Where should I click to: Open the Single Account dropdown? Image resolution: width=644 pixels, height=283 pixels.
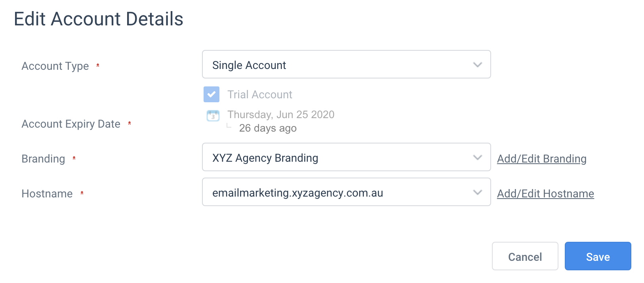[x=347, y=64]
